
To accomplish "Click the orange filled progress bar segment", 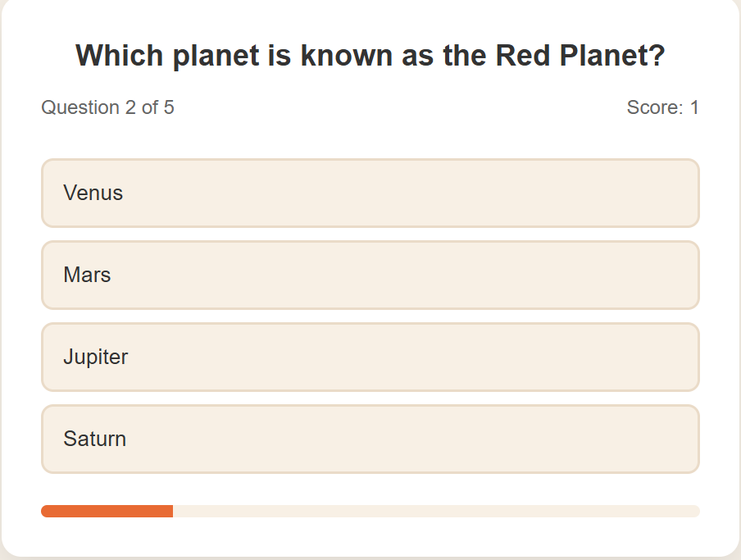I will [x=107, y=512].
